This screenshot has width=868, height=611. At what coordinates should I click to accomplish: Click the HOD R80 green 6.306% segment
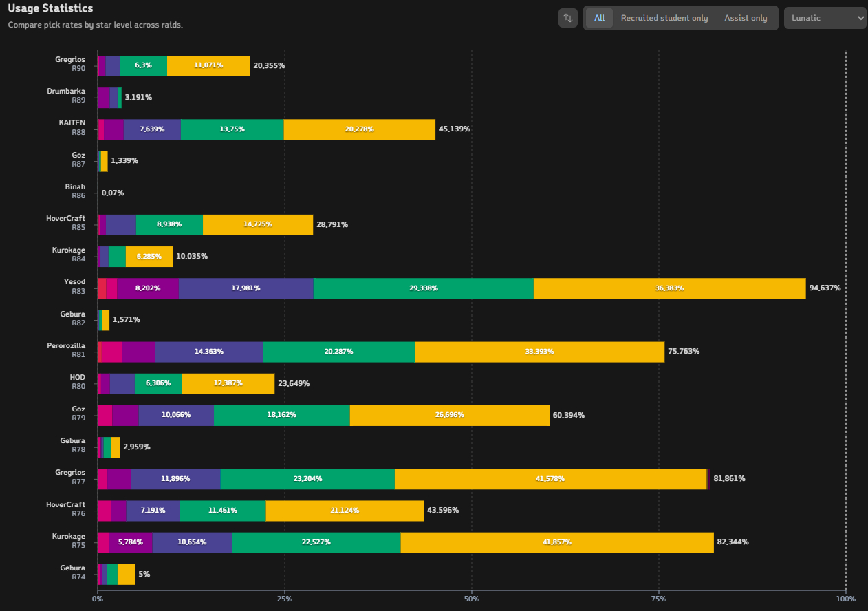pyautogui.click(x=158, y=383)
